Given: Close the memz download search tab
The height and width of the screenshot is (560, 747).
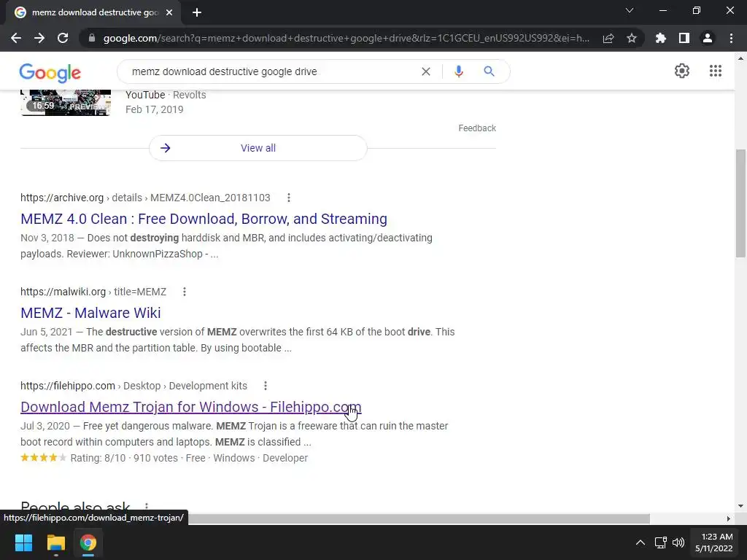Looking at the screenshot, I should tap(169, 12).
